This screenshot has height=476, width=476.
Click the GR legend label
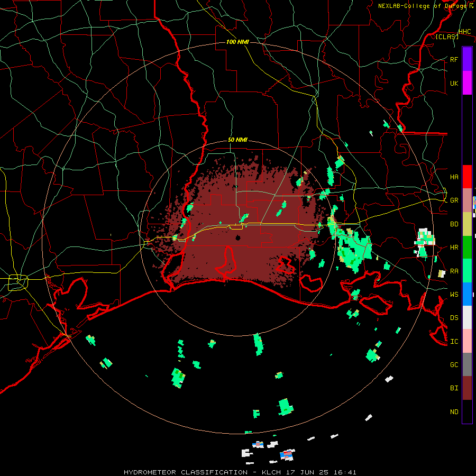pos(454,200)
